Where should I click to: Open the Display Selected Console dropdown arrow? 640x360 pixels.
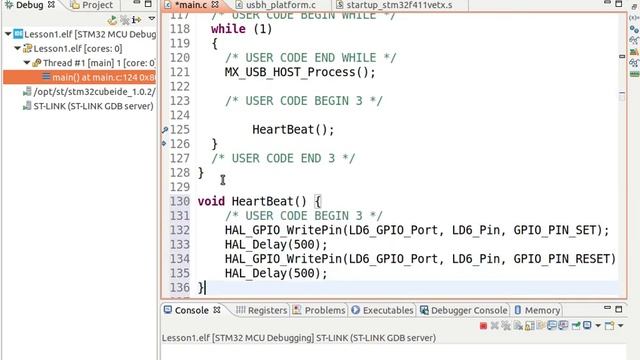[x=598, y=326]
